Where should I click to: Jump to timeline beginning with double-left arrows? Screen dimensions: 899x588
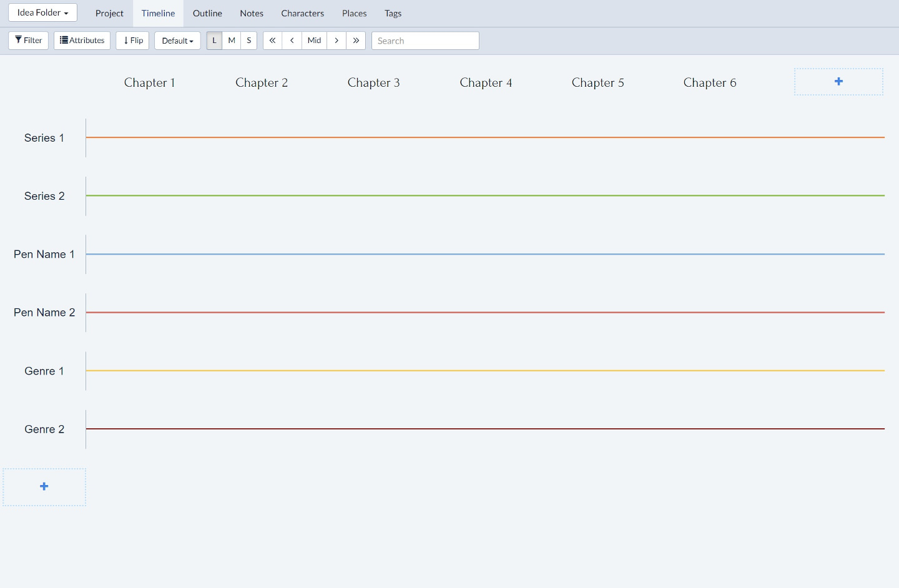coord(272,41)
